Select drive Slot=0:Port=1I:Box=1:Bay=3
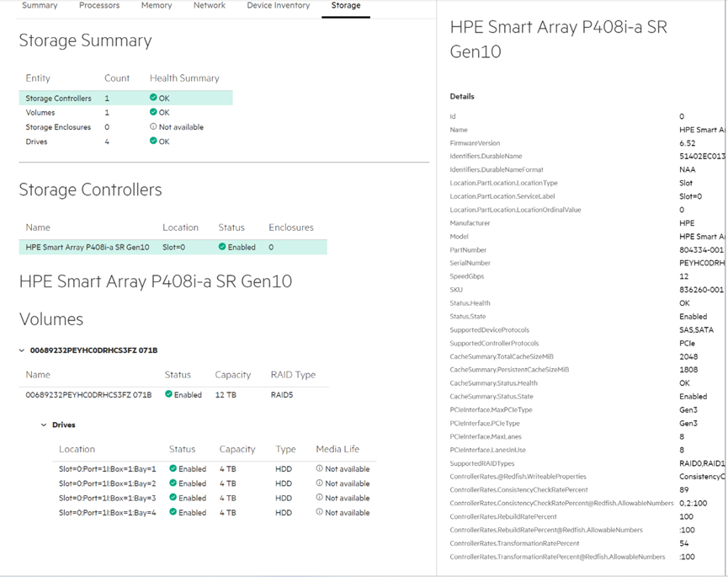The height and width of the screenshot is (577, 728). point(107,498)
